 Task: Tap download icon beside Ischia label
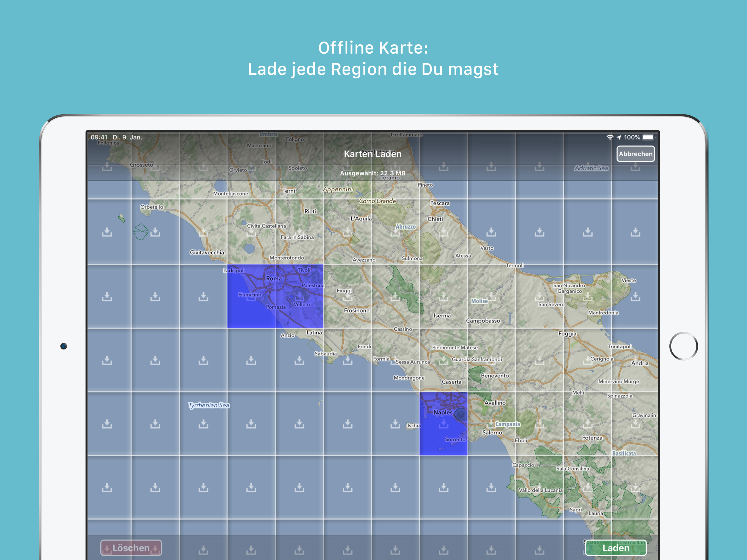click(395, 424)
